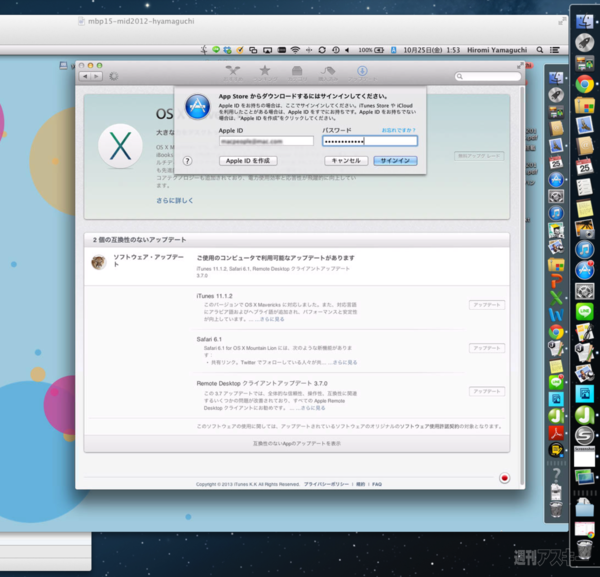Click the サインイン button
Screen dimensions: 600x577
[395, 161]
